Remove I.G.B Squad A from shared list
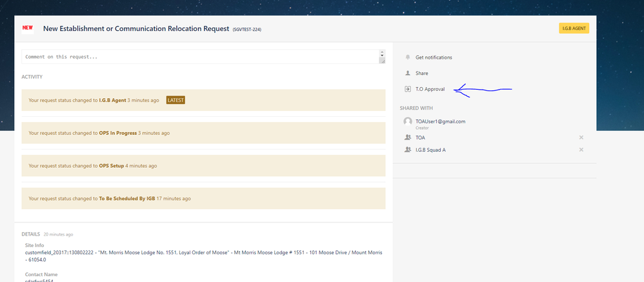This screenshot has height=282, width=644. pyautogui.click(x=581, y=150)
